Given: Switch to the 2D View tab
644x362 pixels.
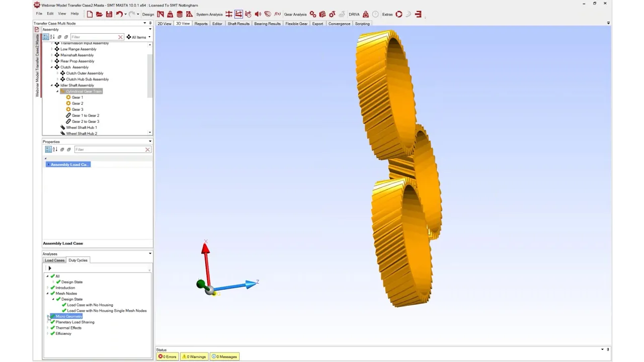Looking at the screenshot, I should coord(165,24).
